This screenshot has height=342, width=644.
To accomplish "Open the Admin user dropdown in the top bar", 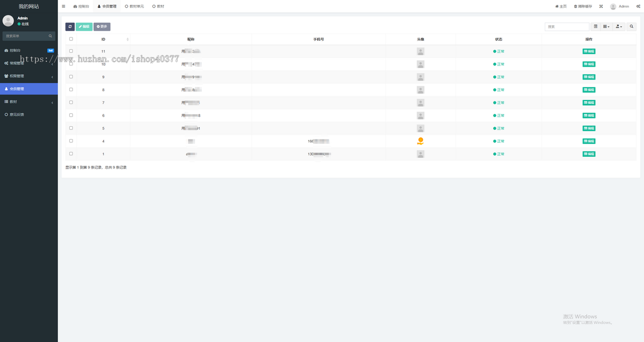I will [620, 6].
